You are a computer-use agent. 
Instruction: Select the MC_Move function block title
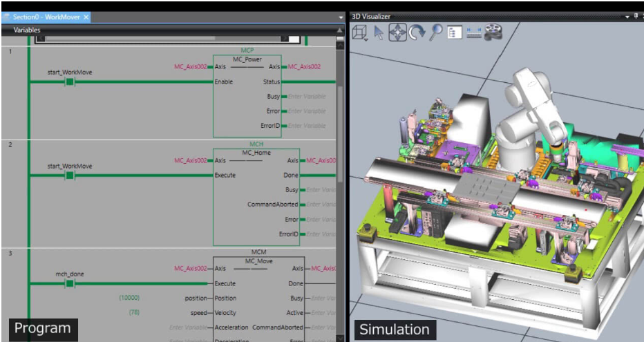click(258, 260)
